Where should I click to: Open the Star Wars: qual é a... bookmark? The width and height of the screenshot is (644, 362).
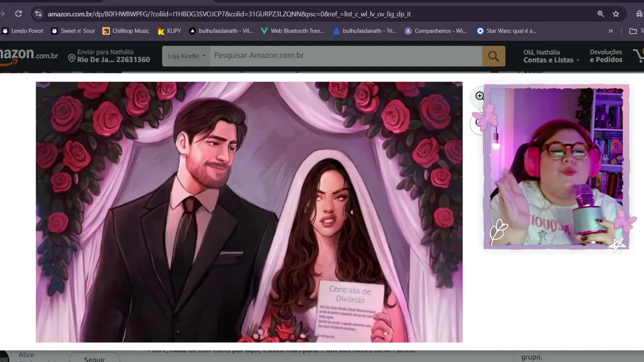coord(507,31)
